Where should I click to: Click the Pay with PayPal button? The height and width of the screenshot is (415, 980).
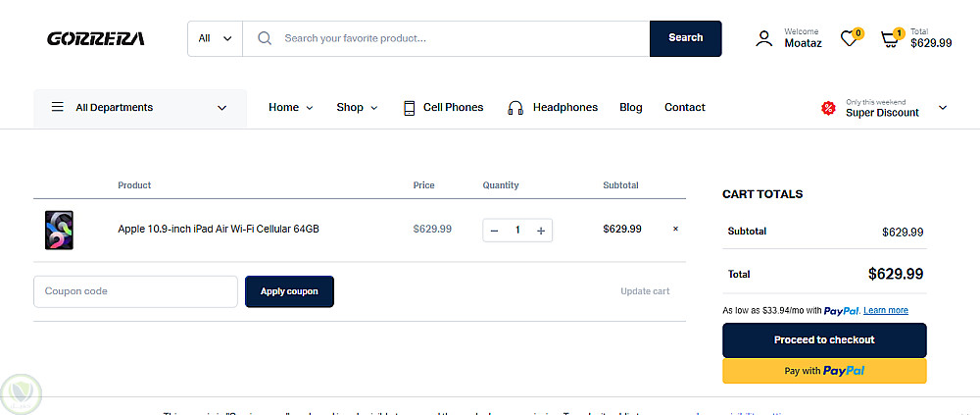click(x=824, y=371)
